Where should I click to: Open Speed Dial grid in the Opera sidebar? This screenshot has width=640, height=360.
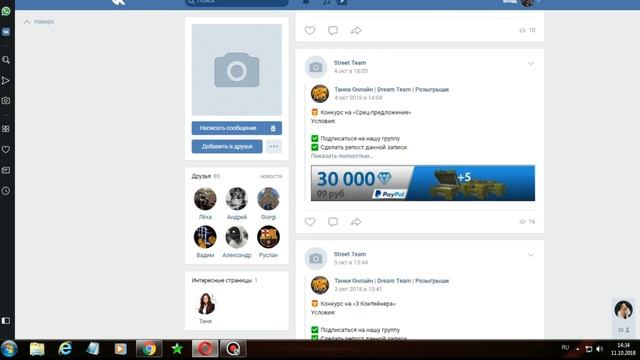pos(6,129)
